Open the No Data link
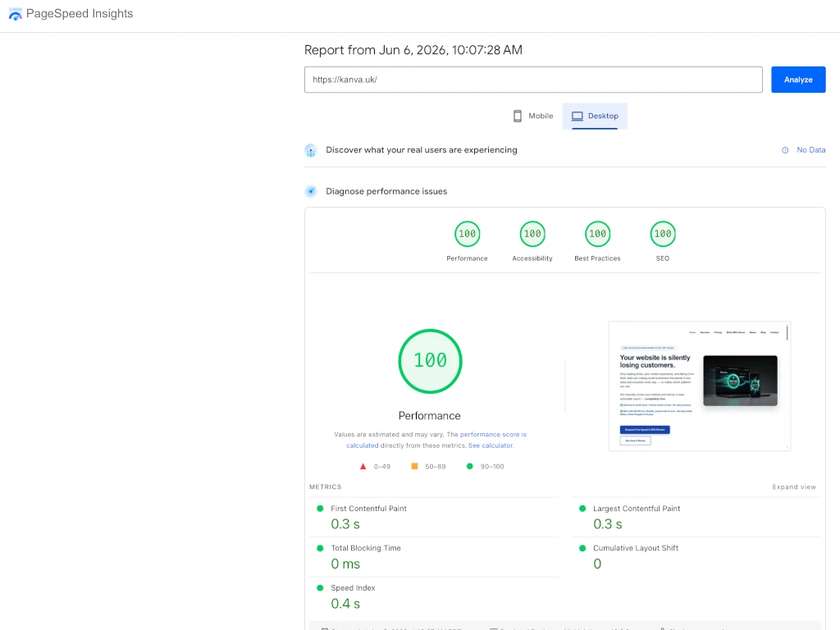The image size is (840, 630). click(810, 150)
